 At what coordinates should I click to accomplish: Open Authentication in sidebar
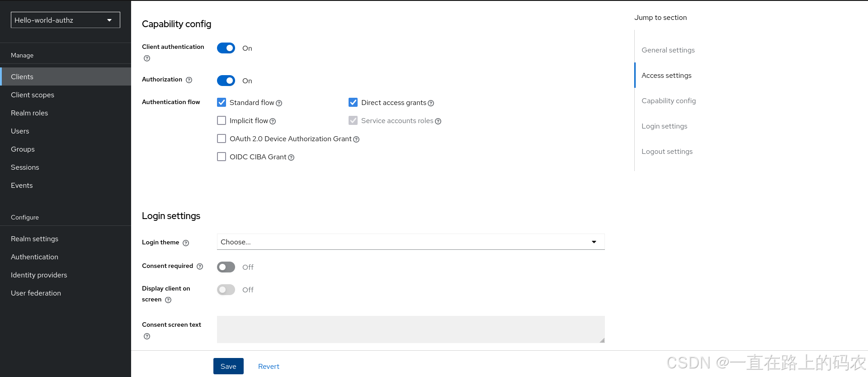[66, 257]
